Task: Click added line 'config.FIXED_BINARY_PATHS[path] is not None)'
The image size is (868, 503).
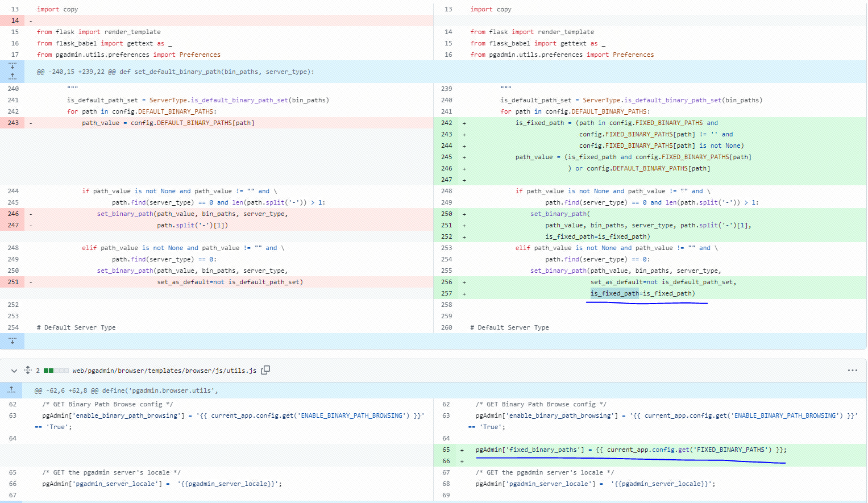Action: 662,146
